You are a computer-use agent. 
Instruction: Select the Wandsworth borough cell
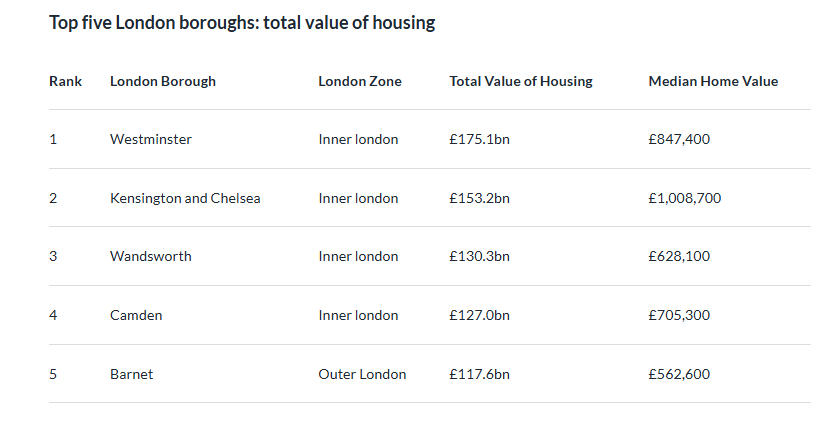[150, 256]
